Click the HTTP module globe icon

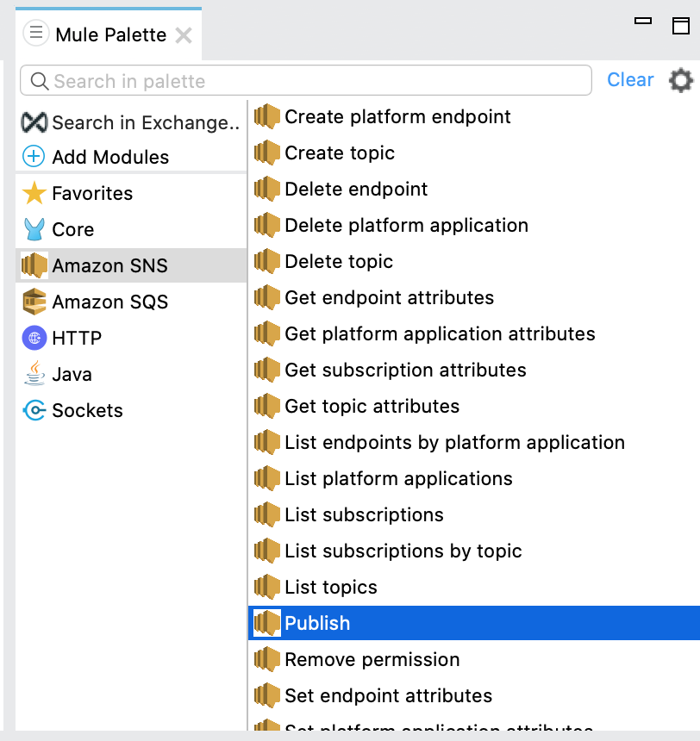point(34,339)
